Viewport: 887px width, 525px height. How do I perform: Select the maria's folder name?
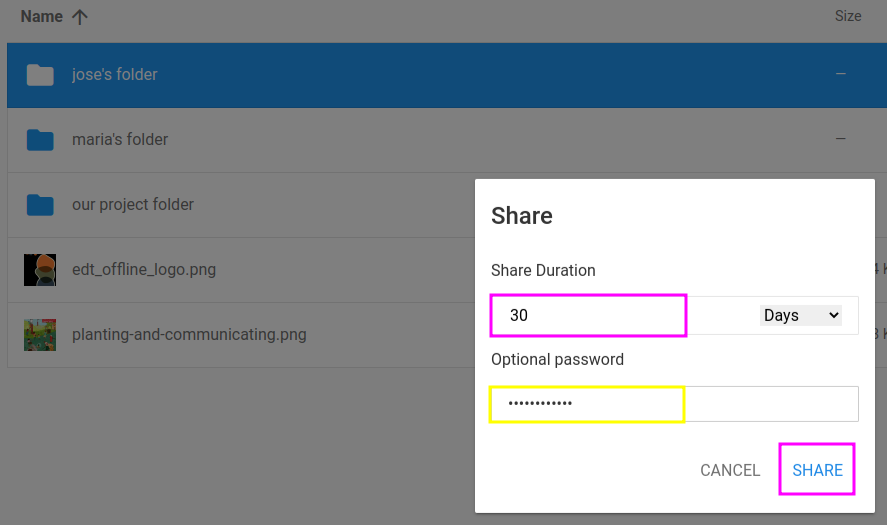pos(120,140)
